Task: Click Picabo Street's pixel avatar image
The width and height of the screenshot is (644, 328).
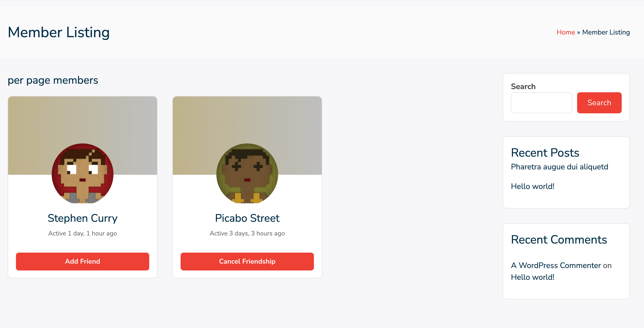Action: (247, 174)
